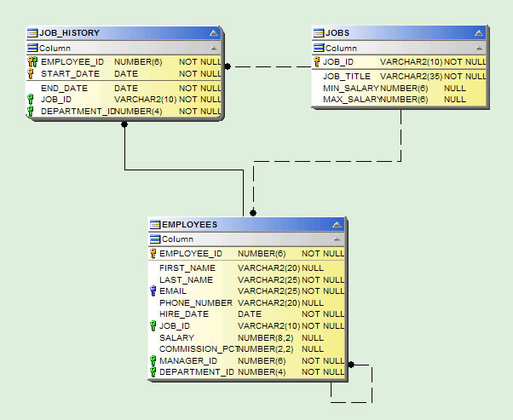Collapse the Column section in JOB_HISTORY table

[x=213, y=49]
